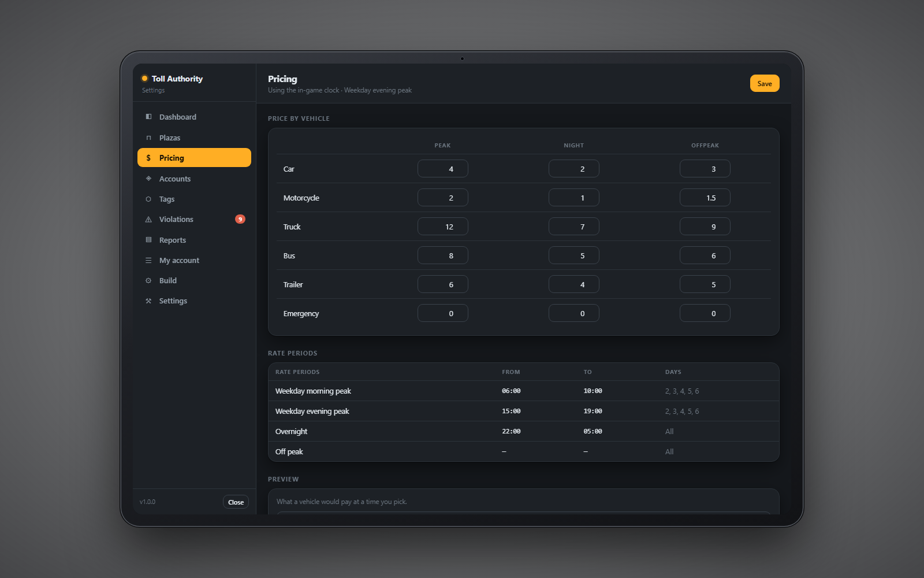Open the Build section
Screen dimensions: 924x578
[194, 281]
